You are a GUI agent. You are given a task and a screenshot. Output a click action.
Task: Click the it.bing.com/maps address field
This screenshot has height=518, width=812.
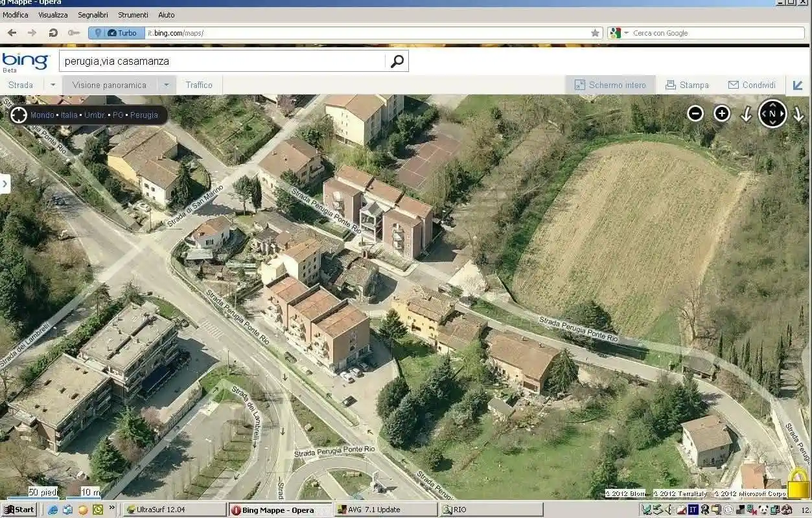click(x=366, y=33)
